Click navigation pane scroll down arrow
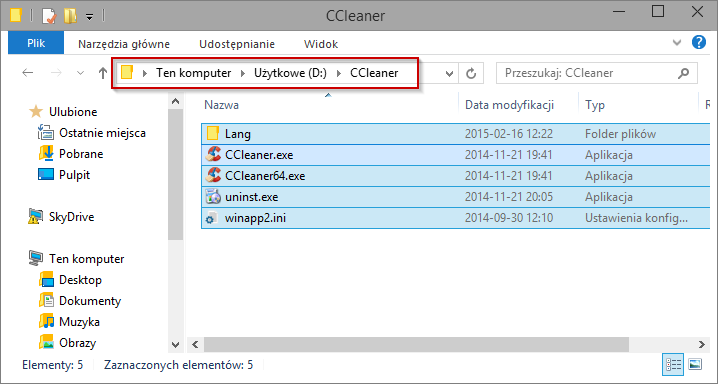This screenshot has width=718, height=384. (175, 344)
